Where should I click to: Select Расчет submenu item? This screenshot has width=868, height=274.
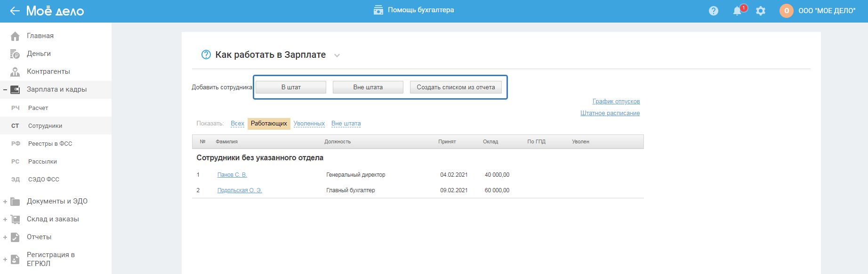point(38,108)
